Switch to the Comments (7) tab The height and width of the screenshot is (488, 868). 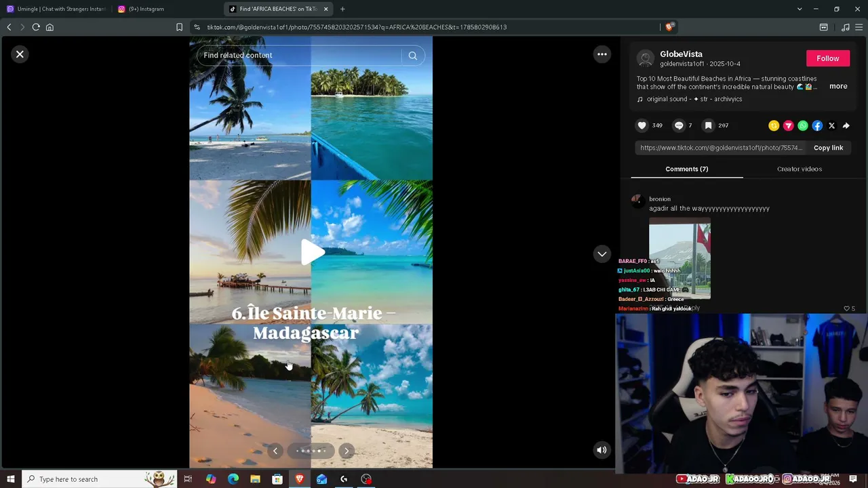(x=686, y=169)
